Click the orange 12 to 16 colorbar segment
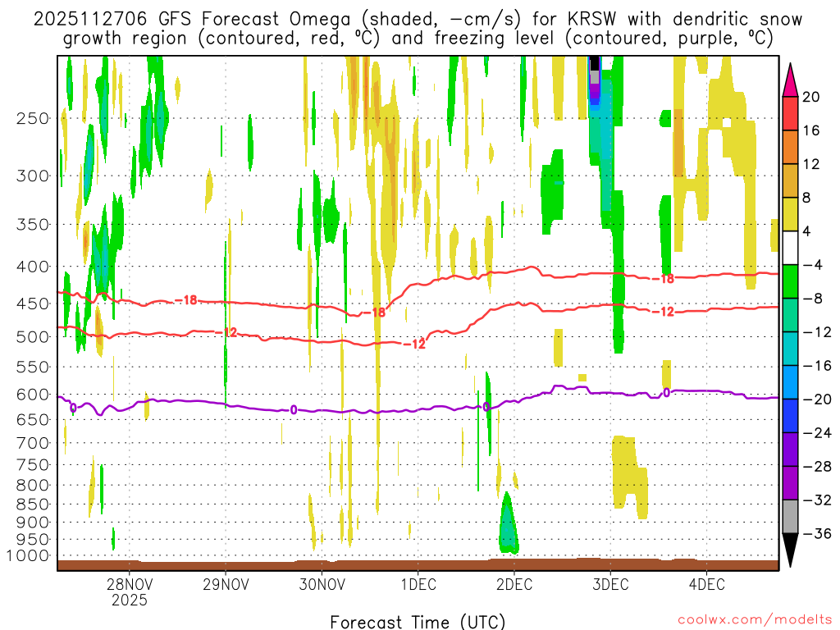 coord(790,147)
